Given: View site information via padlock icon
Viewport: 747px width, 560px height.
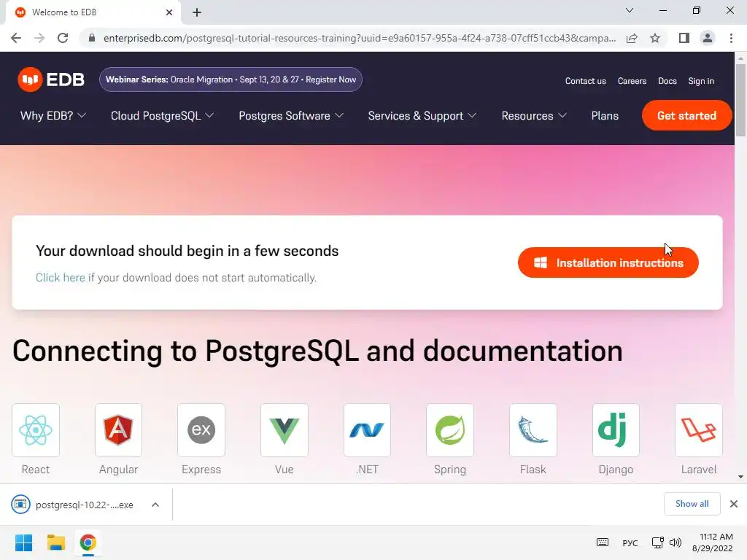Looking at the screenshot, I should 92,38.
